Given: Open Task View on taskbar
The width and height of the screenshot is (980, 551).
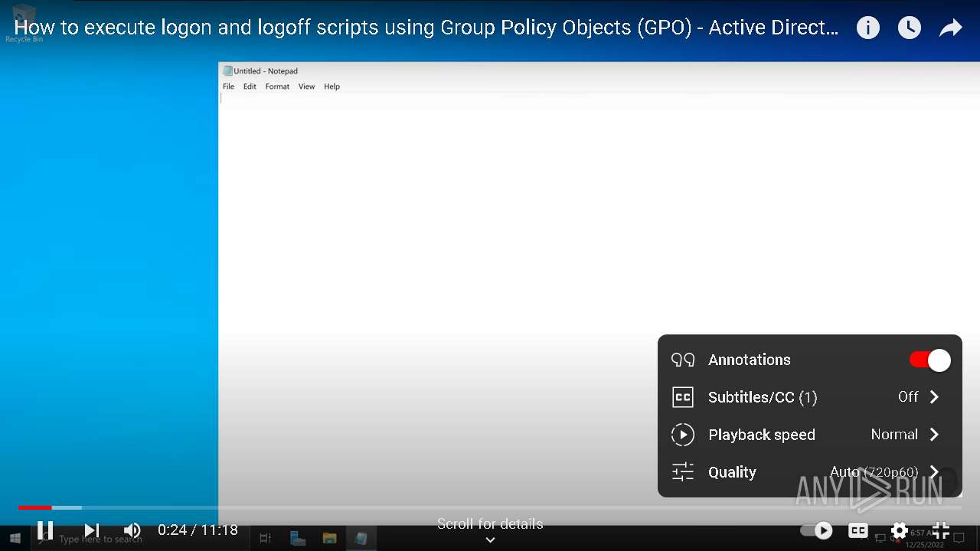Looking at the screenshot, I should tap(266, 539).
